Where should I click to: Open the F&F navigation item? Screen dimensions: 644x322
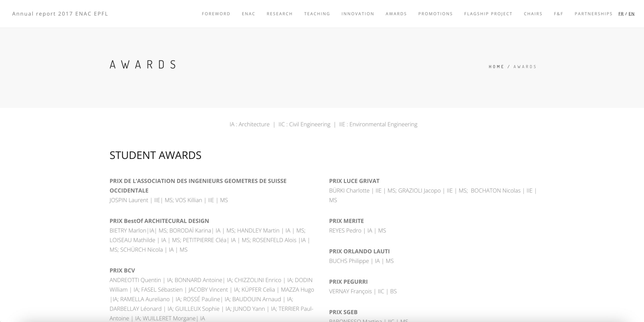coord(558,14)
